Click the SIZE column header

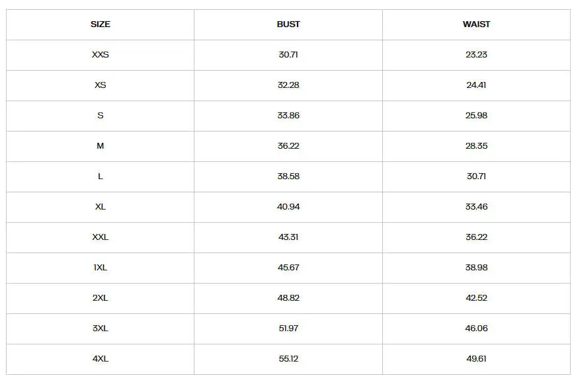pos(101,24)
